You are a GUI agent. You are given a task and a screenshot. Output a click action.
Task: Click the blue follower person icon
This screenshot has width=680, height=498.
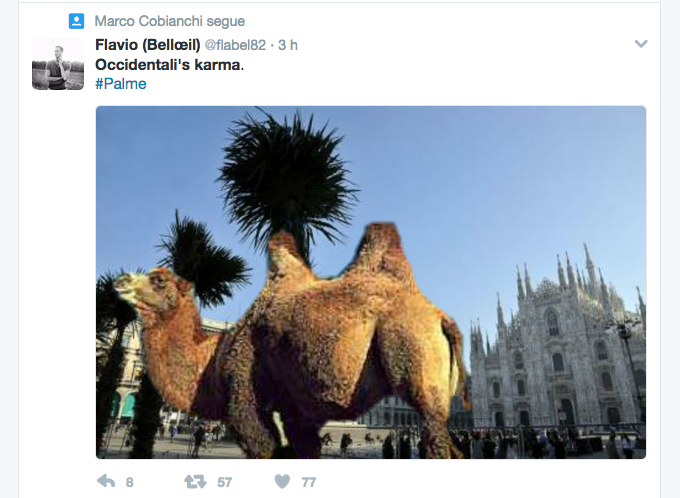click(76, 21)
